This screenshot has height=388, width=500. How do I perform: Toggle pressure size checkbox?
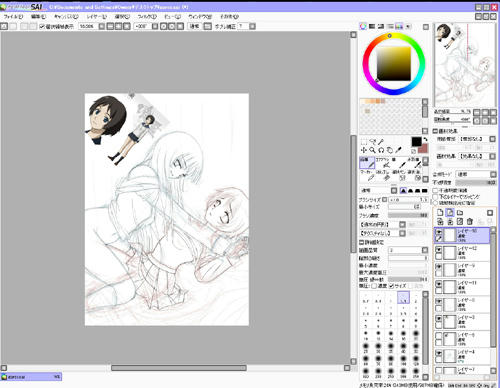tap(392, 286)
